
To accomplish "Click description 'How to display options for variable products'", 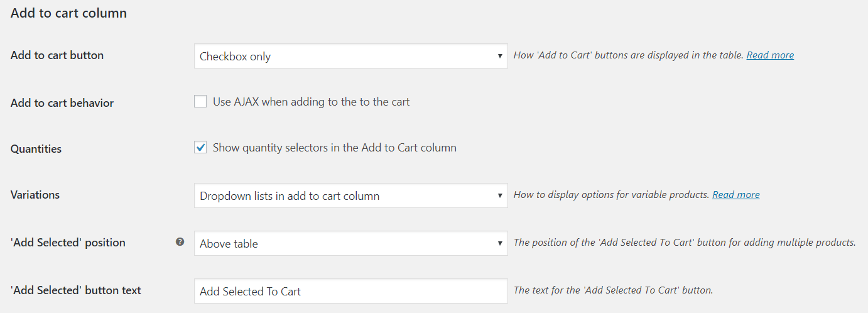I will [x=612, y=195].
